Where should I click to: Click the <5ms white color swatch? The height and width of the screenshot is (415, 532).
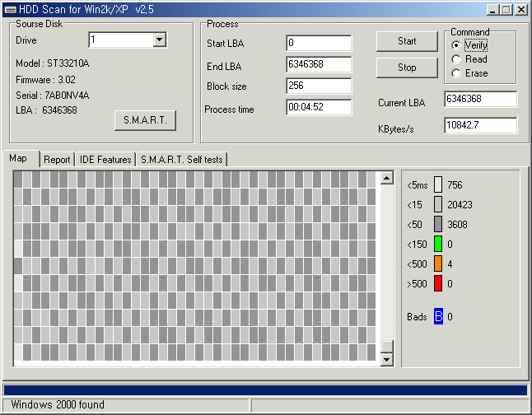[438, 185]
